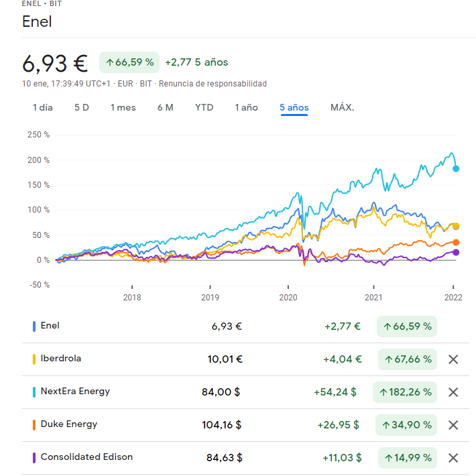Select the 1 año time range
The width and height of the screenshot is (476, 476).
[x=246, y=107]
